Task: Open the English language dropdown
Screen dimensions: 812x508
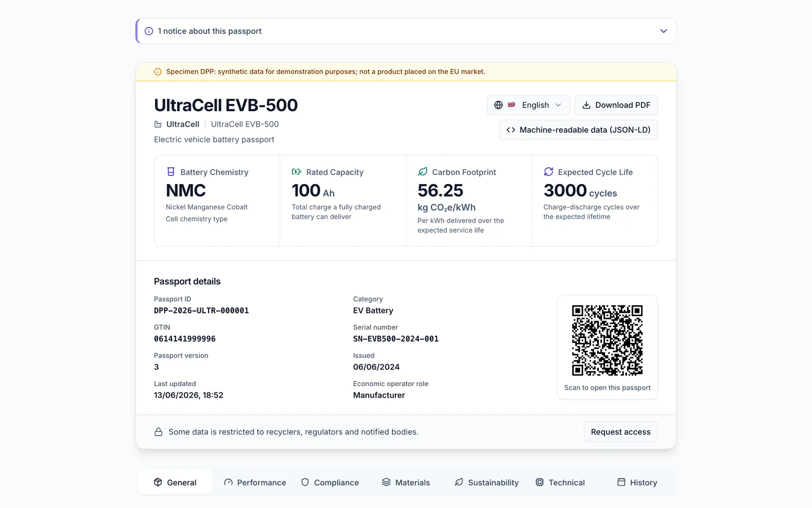Action: click(528, 105)
